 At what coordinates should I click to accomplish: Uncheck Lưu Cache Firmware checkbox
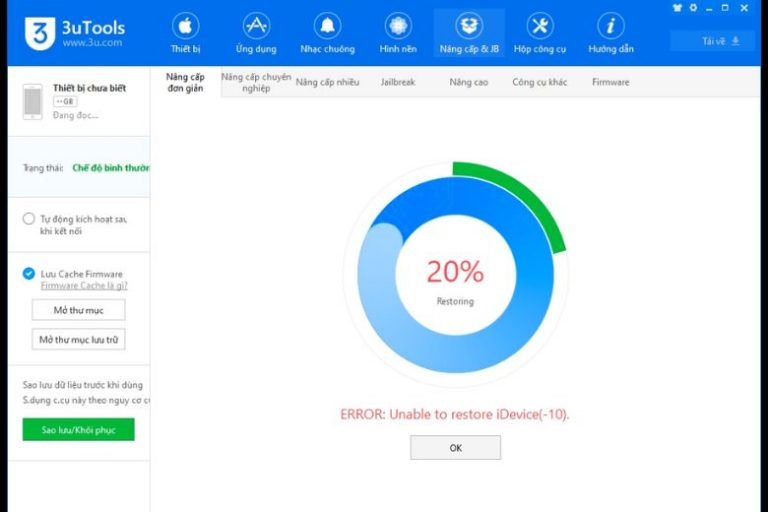[x=29, y=273]
